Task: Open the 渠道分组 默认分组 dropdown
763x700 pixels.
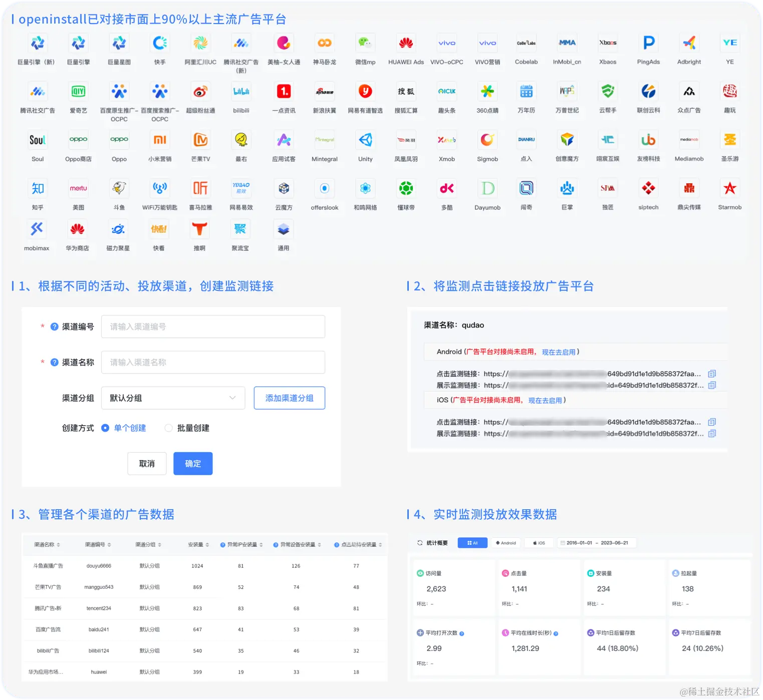Action: click(x=173, y=398)
